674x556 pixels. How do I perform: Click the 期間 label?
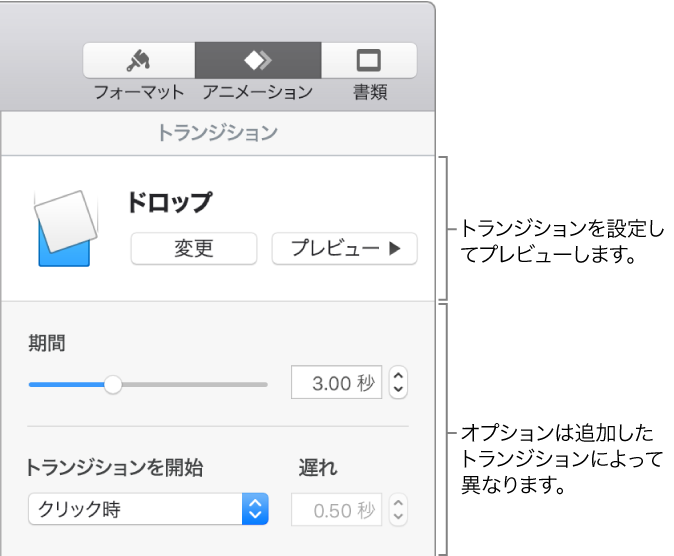[47, 343]
